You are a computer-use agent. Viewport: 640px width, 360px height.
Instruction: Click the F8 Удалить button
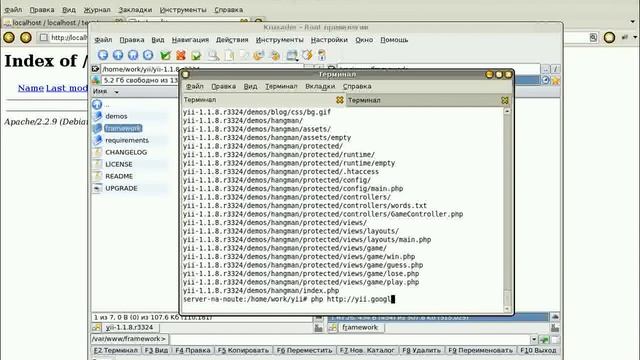[421, 350]
